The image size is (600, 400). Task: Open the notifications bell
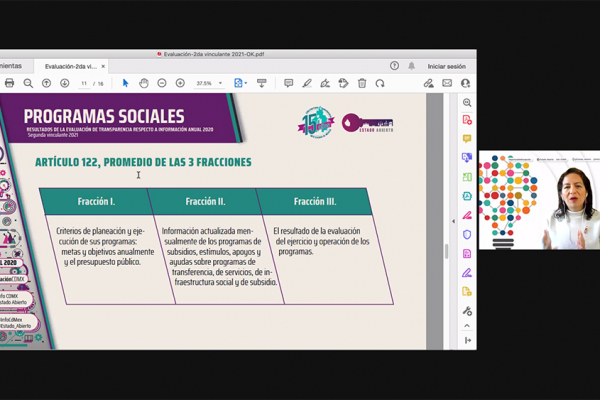point(411,66)
